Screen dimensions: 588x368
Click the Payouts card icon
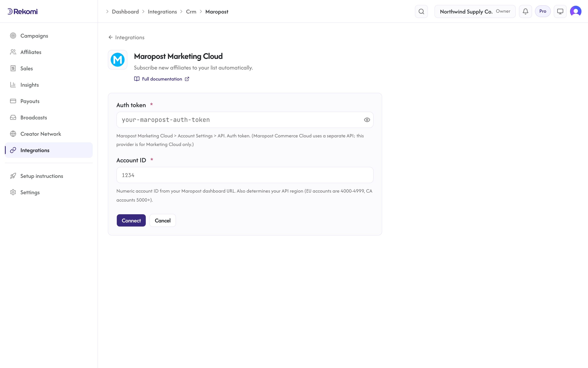(13, 101)
